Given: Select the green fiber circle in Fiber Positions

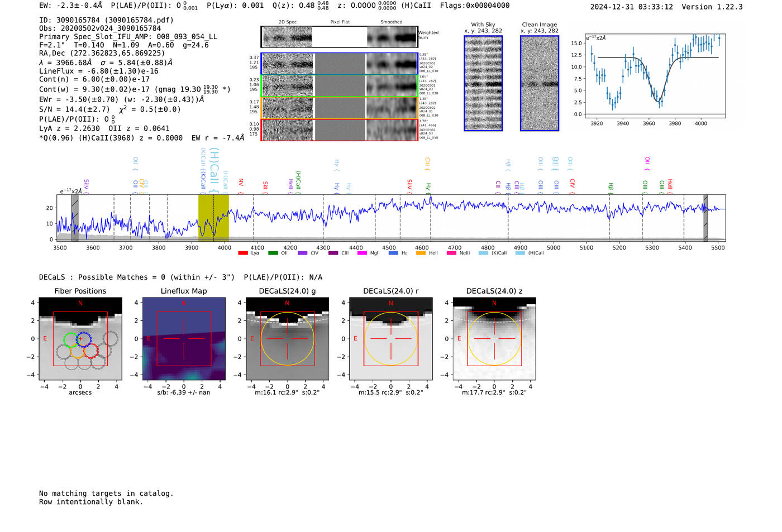Looking at the screenshot, I should coord(70,339).
